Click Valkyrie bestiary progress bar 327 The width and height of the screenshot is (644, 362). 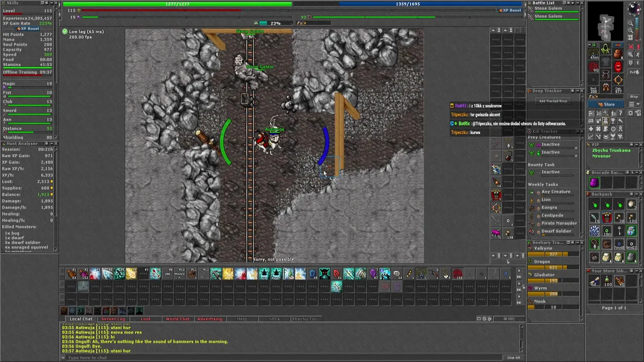553,254
